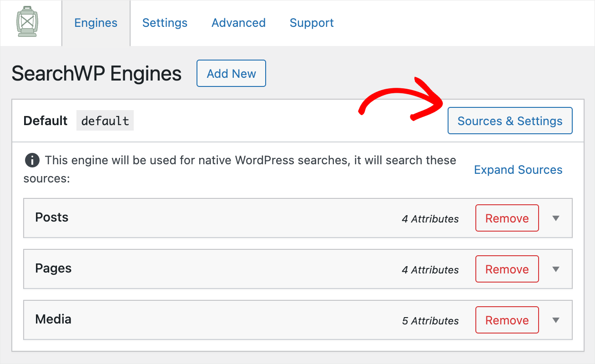Remove the Posts source
The width and height of the screenshot is (595, 364).
point(507,218)
